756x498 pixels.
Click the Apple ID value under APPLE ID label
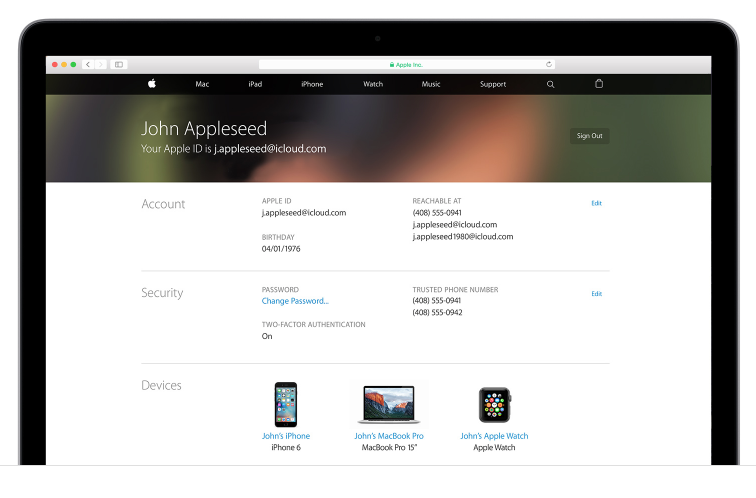(304, 213)
